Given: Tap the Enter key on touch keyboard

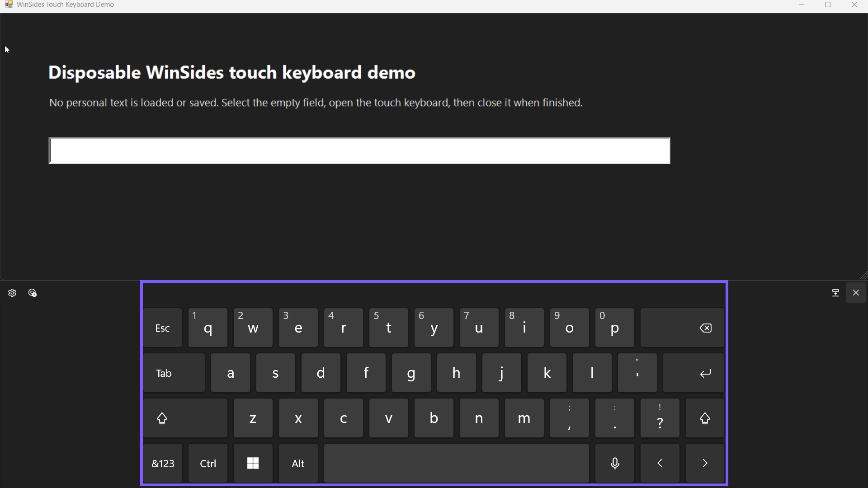Looking at the screenshot, I should tap(694, 373).
